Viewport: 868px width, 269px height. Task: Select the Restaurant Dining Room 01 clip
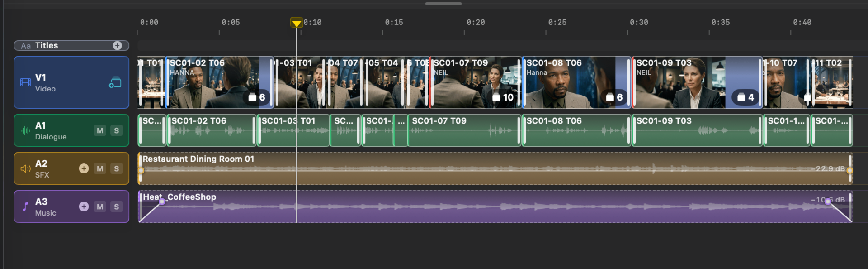pyautogui.click(x=495, y=168)
